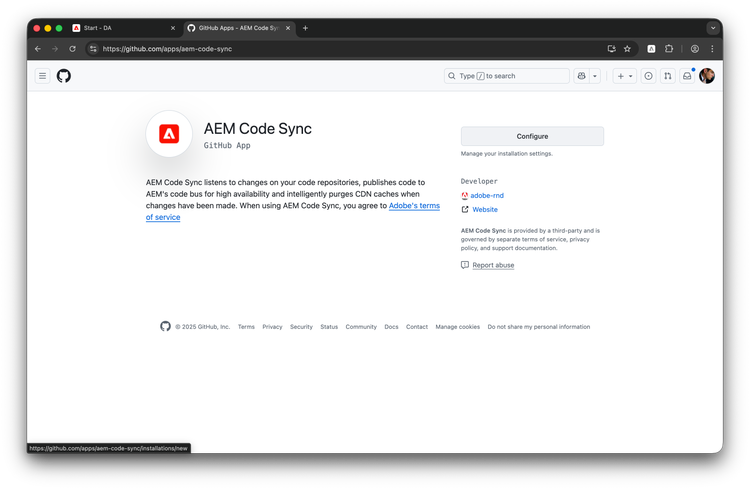Open the adobe-rnd developer link
Viewport: 750px width, 489px height.
487,196
